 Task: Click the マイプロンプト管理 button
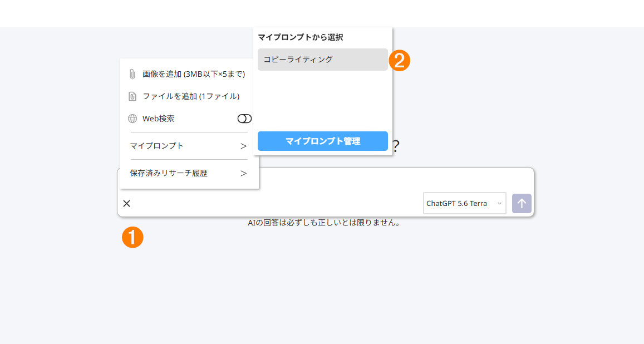tap(322, 141)
